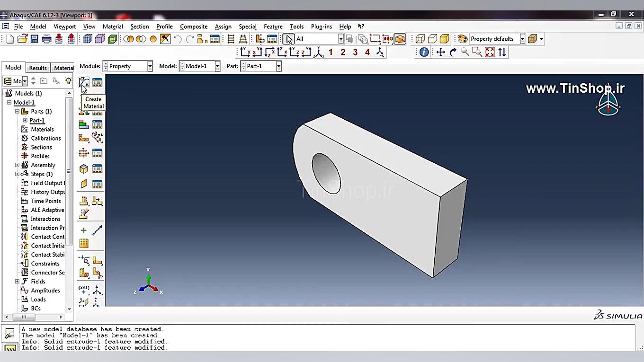
Task: Click the command line prompt icon
Action: (x=10, y=349)
